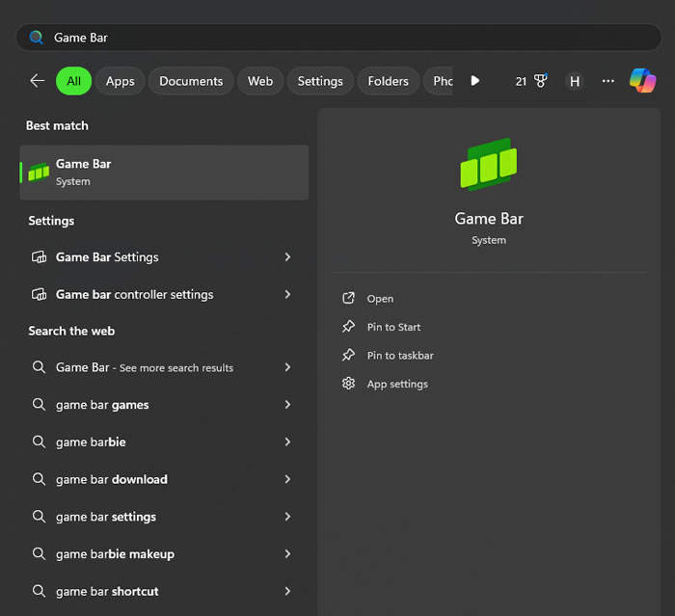Show more filters with the play arrow
This screenshot has height=616, width=675.
(x=474, y=81)
